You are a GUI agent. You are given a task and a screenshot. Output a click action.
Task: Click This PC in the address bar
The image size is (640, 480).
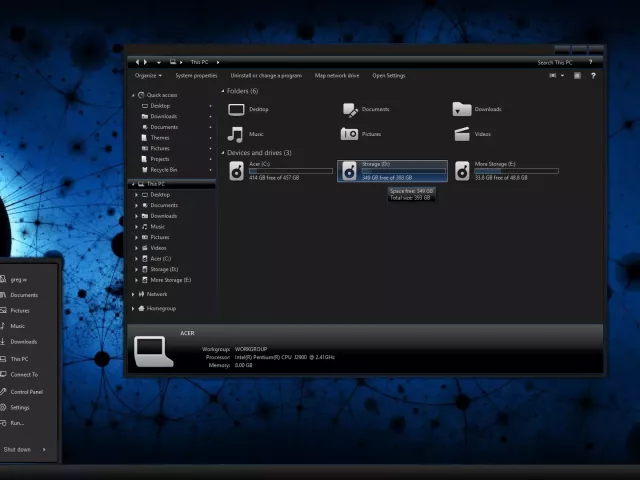(199, 62)
